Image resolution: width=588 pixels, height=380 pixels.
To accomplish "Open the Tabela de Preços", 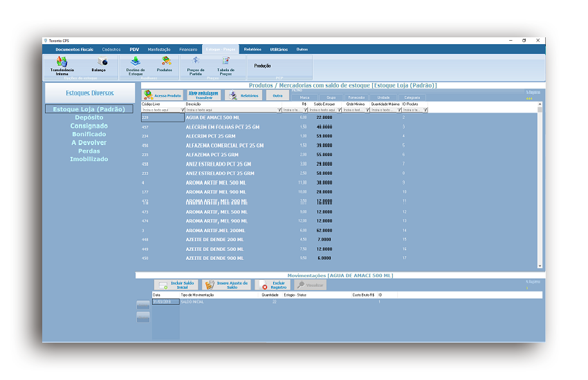I will [x=226, y=66].
